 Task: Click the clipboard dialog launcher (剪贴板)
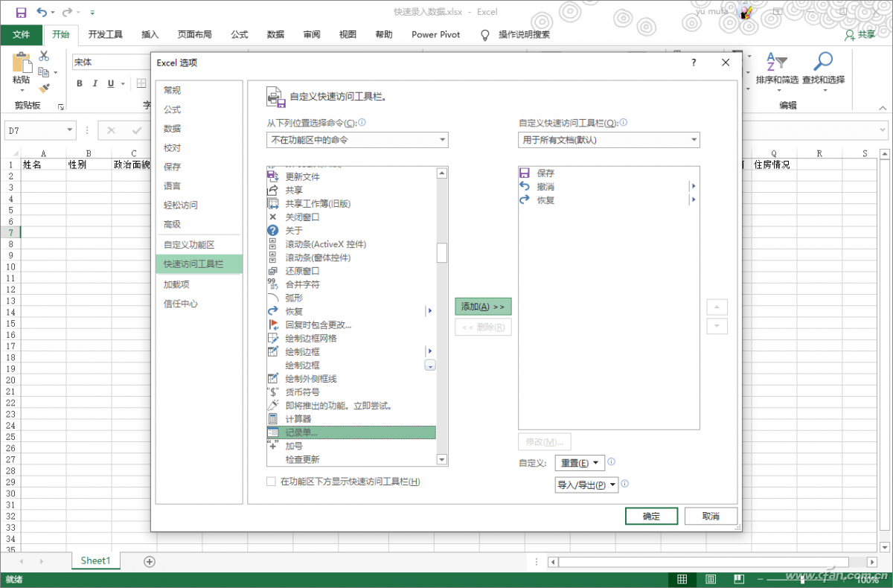tap(61, 106)
